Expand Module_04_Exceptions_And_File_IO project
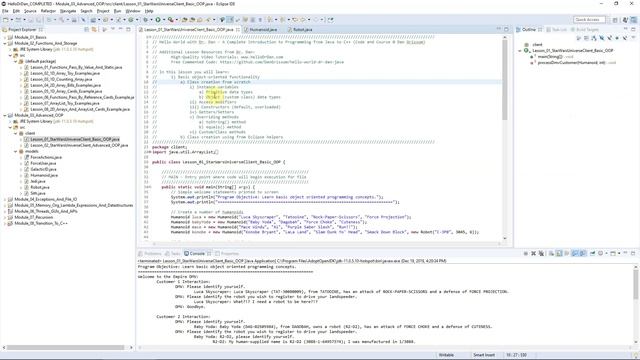The image size is (640, 360). tap(5, 199)
